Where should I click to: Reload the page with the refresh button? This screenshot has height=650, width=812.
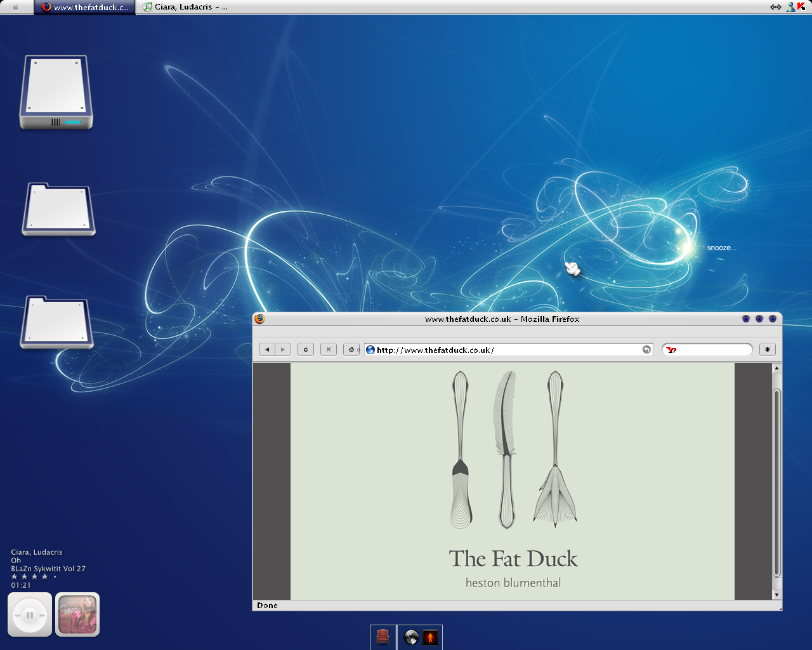(x=306, y=350)
